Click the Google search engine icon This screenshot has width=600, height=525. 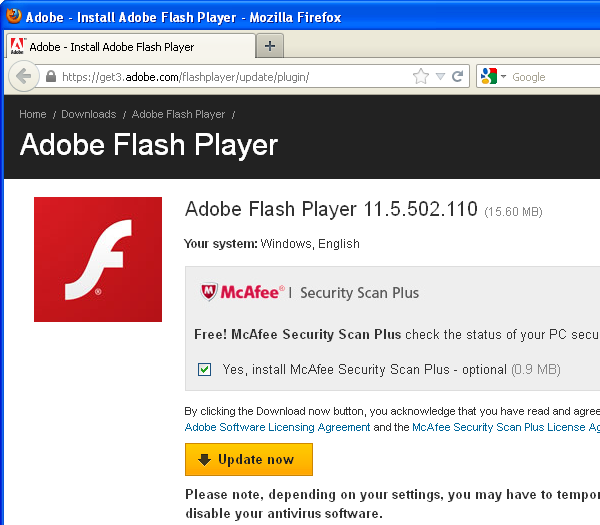tap(489, 76)
